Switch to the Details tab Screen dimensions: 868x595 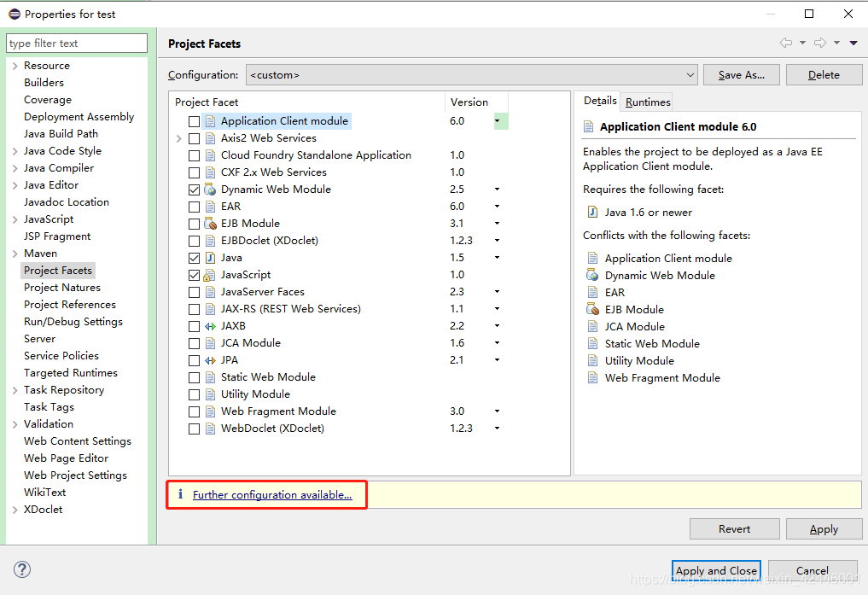(x=600, y=101)
